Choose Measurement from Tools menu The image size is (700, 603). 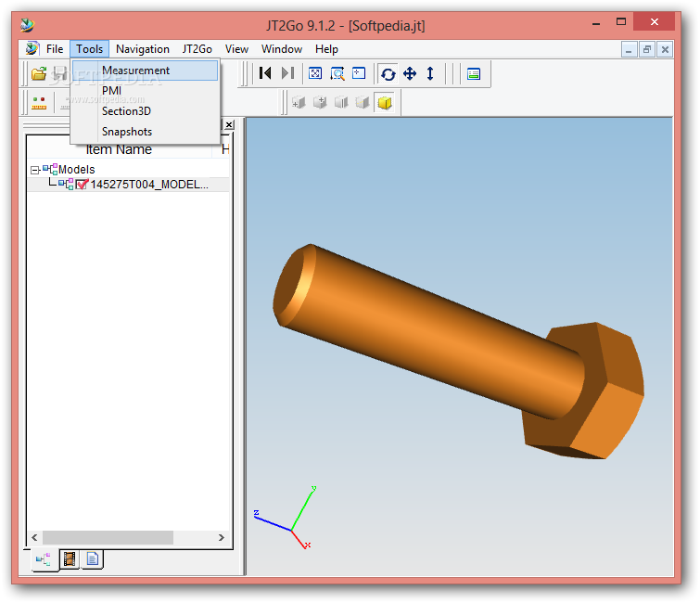tap(145, 71)
